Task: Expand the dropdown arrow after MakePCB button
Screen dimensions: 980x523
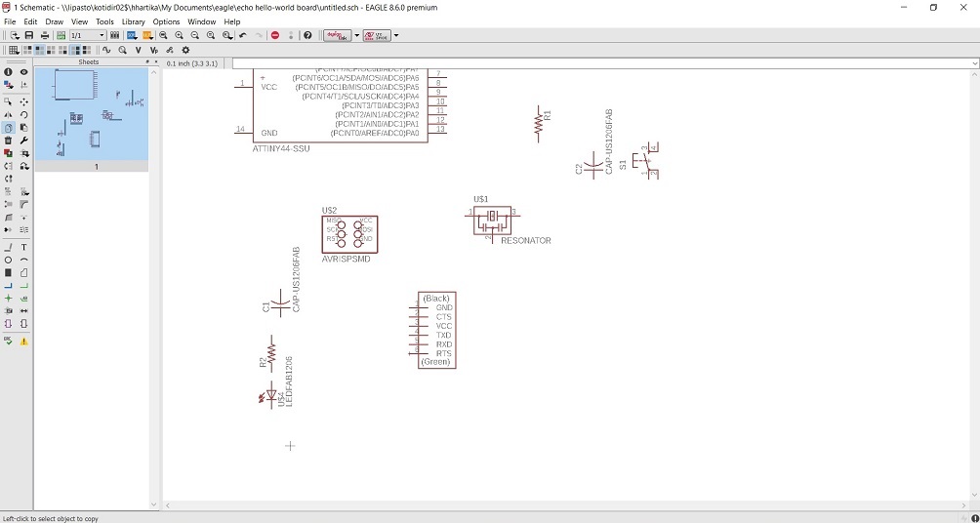Action: click(396, 36)
